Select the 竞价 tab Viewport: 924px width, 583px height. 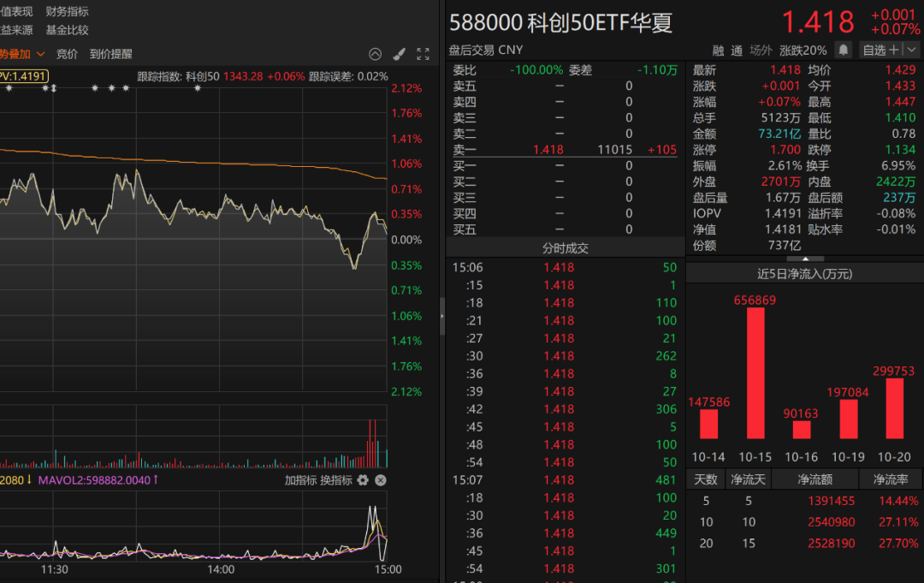[x=67, y=54]
